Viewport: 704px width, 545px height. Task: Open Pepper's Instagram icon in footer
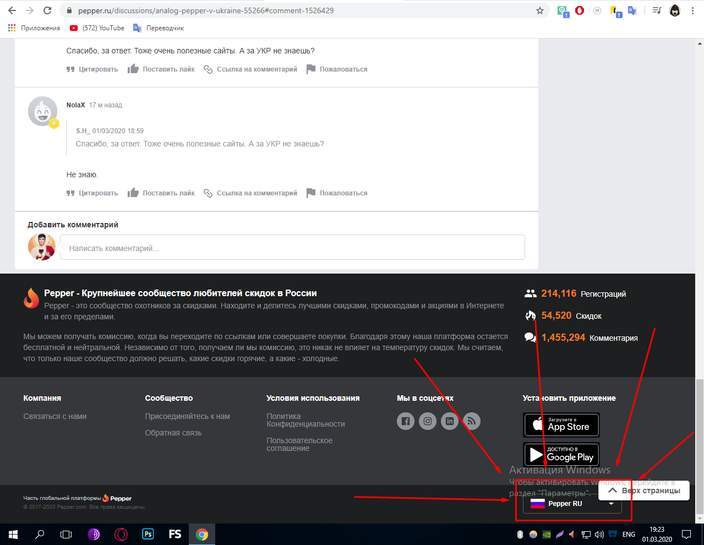pyautogui.click(x=427, y=421)
